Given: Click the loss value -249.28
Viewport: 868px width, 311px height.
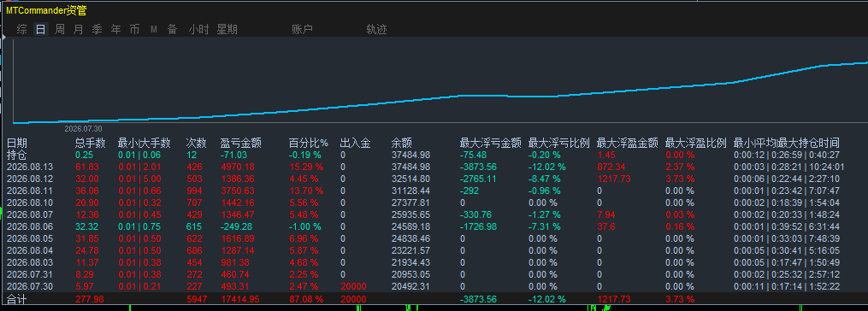Looking at the screenshot, I should click(x=237, y=226).
